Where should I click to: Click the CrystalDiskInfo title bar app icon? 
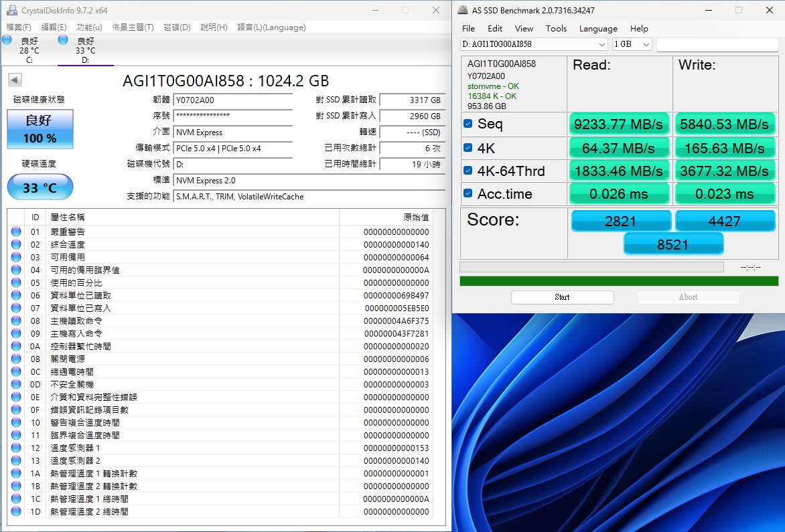click(x=11, y=10)
